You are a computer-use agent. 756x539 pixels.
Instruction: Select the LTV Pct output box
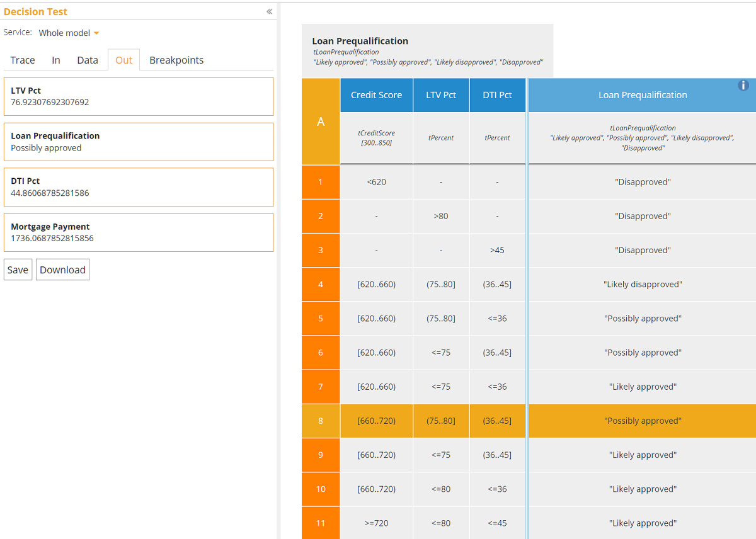(x=139, y=96)
